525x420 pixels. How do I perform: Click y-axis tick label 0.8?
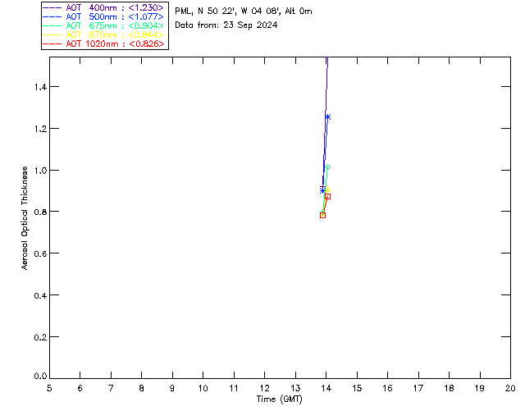[40, 212]
